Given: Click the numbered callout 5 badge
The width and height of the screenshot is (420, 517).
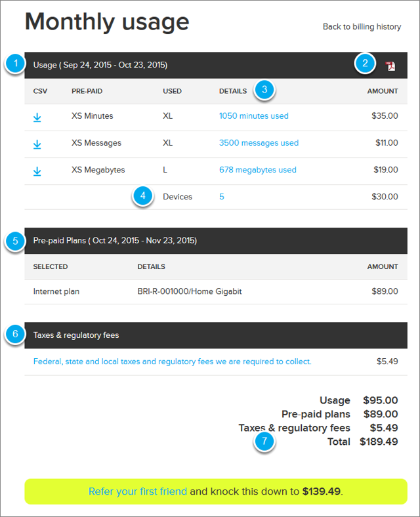Looking at the screenshot, I should pyautogui.click(x=15, y=241).
